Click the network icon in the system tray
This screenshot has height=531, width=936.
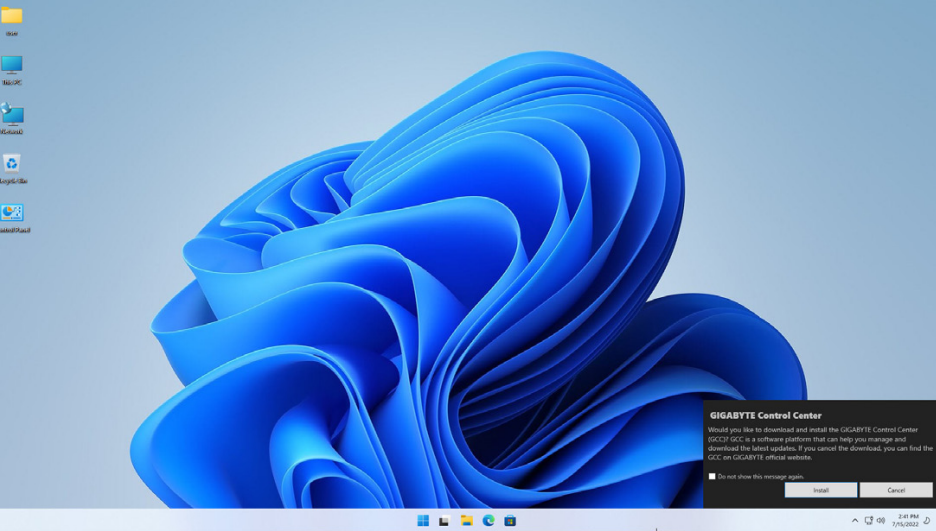pyautogui.click(x=868, y=520)
